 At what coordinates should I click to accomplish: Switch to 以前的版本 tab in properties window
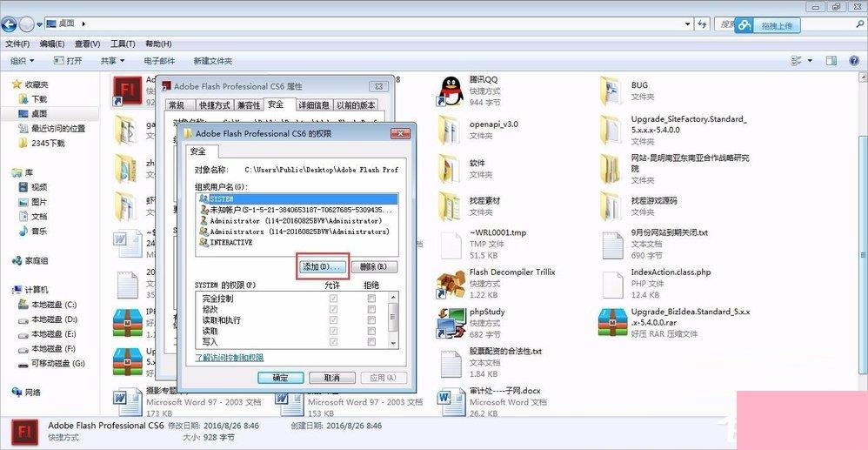tap(356, 105)
